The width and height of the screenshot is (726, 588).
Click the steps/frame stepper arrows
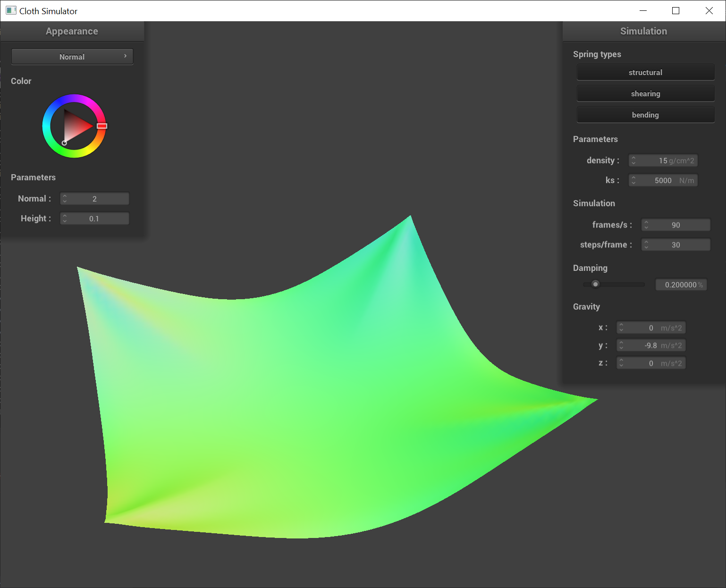click(x=646, y=245)
